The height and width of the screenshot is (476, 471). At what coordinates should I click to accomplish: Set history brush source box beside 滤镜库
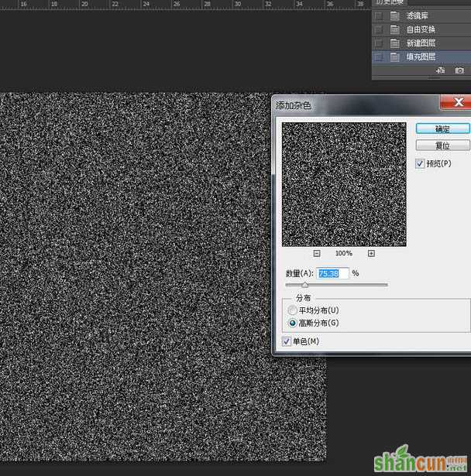click(379, 15)
